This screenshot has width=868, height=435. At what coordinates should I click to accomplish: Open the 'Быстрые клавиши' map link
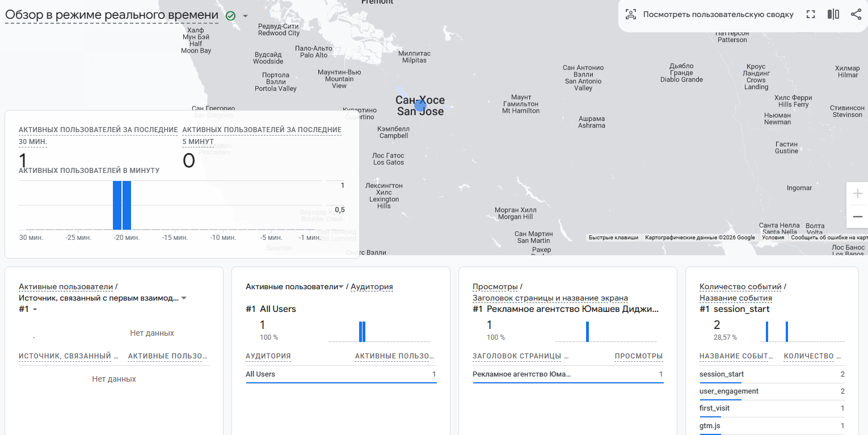pos(613,238)
